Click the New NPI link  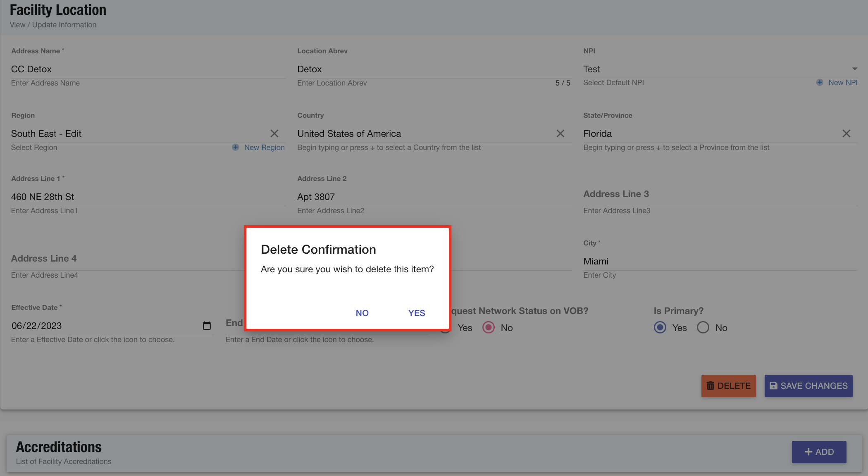click(x=843, y=83)
